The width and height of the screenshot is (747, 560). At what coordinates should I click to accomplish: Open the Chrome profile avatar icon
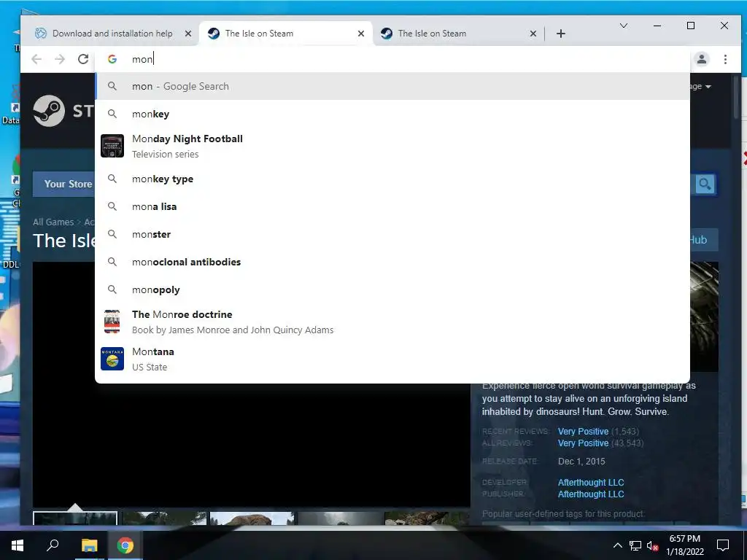pos(701,59)
